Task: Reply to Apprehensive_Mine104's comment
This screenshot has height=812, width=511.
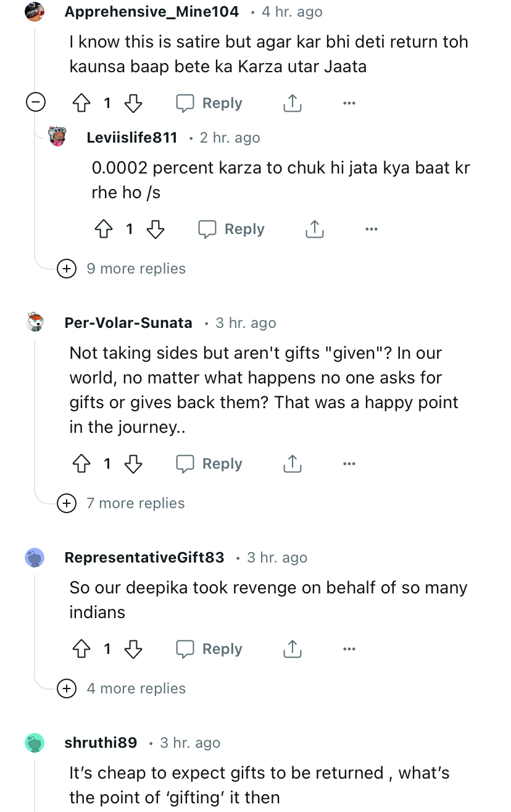Action: [x=209, y=103]
